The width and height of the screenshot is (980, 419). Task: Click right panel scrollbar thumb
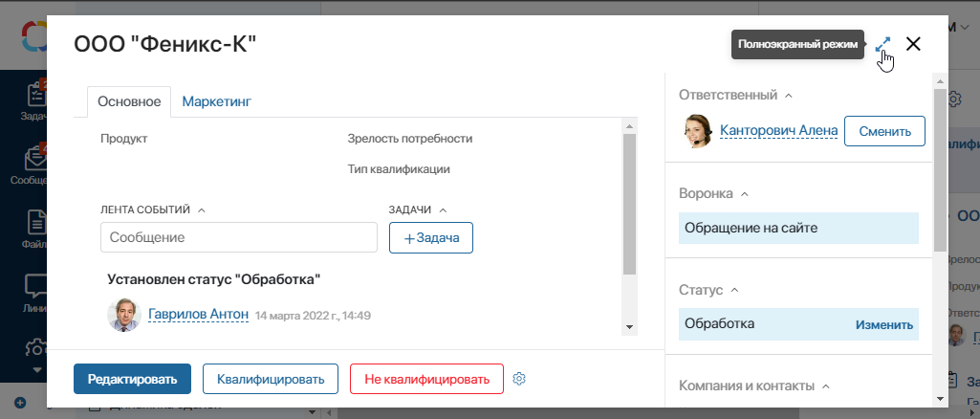coord(940,169)
